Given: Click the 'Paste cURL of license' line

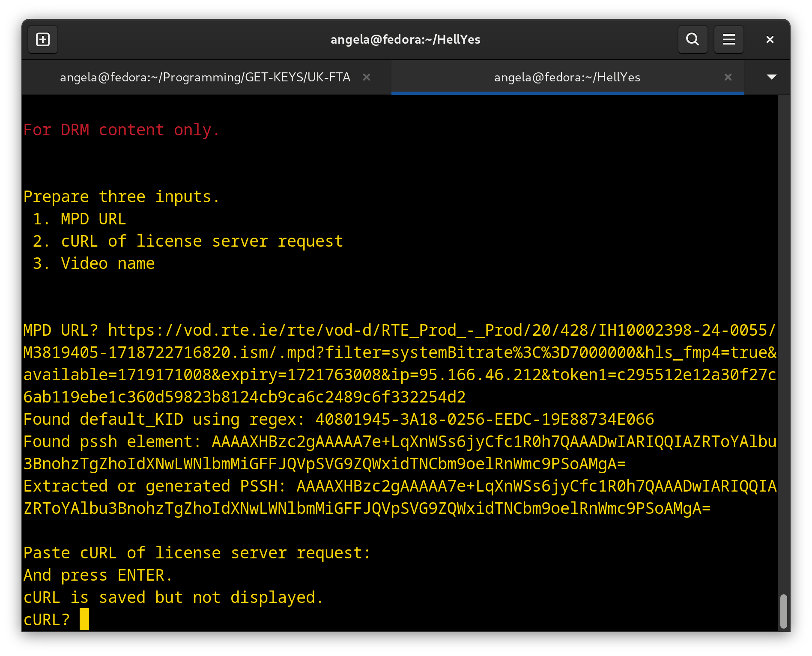Looking at the screenshot, I should point(197,553).
